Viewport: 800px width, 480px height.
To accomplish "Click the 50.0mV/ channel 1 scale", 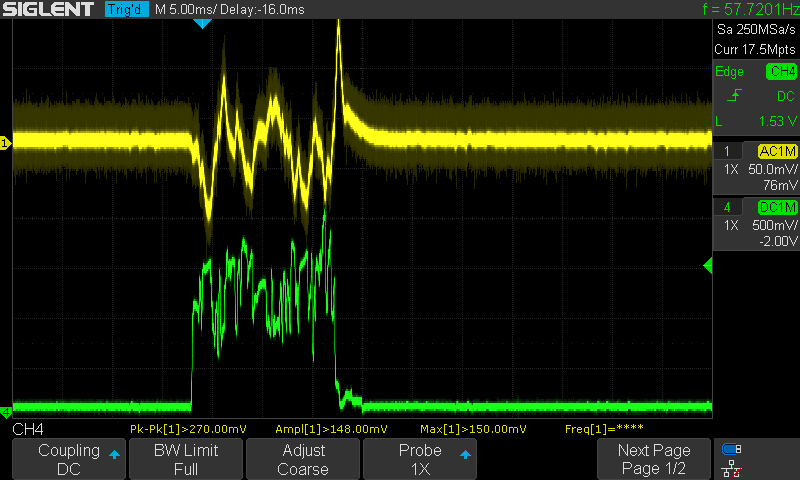I will pos(772,169).
